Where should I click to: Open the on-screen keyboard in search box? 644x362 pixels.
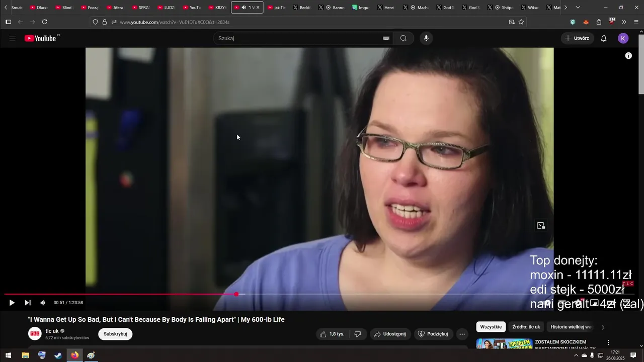[386, 38]
